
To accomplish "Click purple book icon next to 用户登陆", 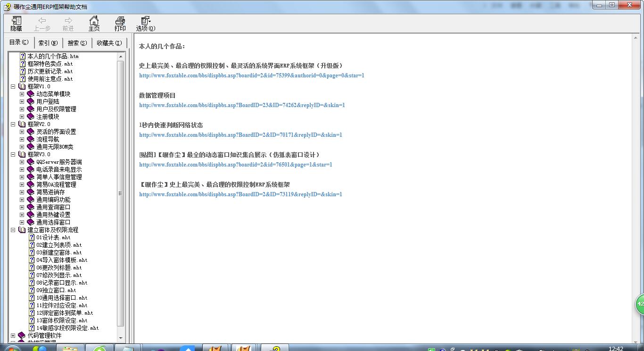I will [x=31, y=101].
